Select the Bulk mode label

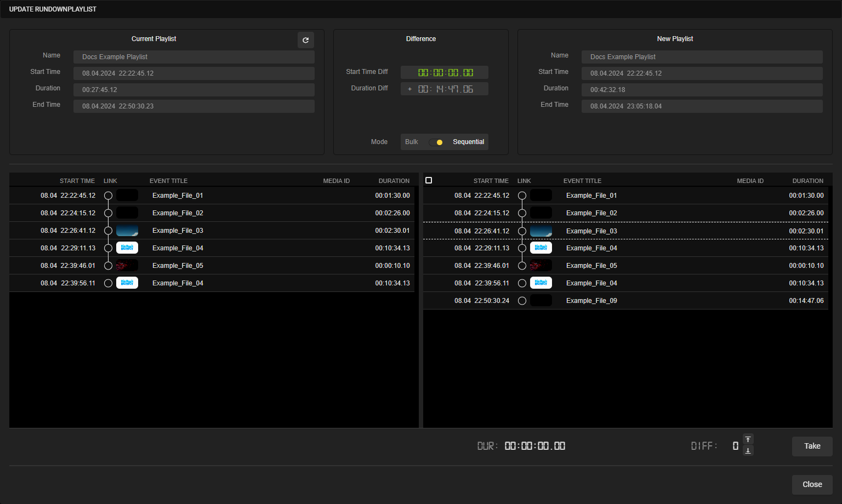click(x=411, y=142)
